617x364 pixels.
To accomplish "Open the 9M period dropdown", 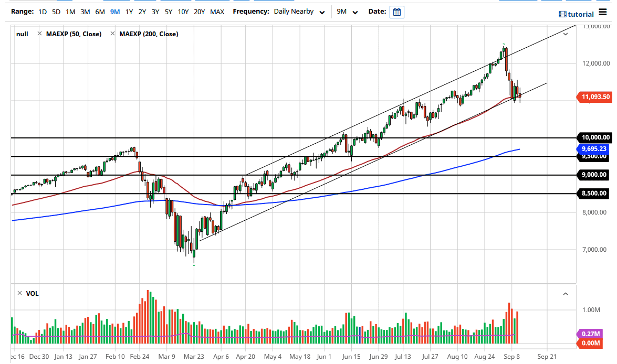I will [x=348, y=12].
